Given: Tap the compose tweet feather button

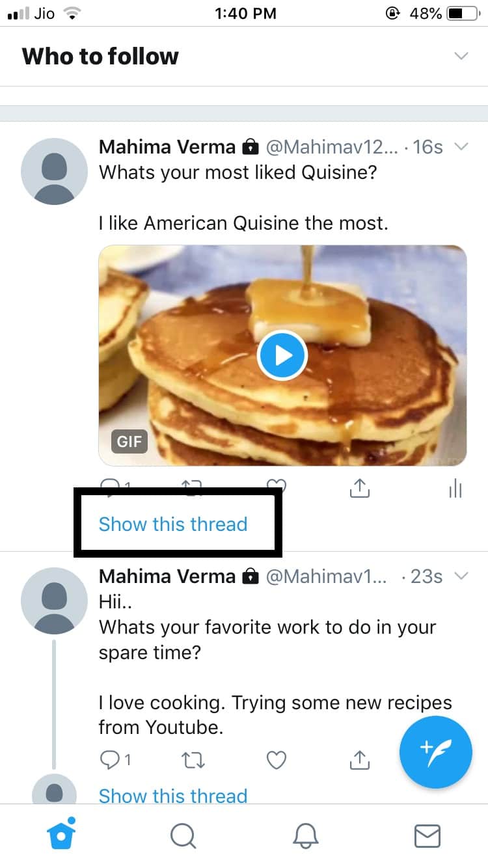Looking at the screenshot, I should click(435, 752).
